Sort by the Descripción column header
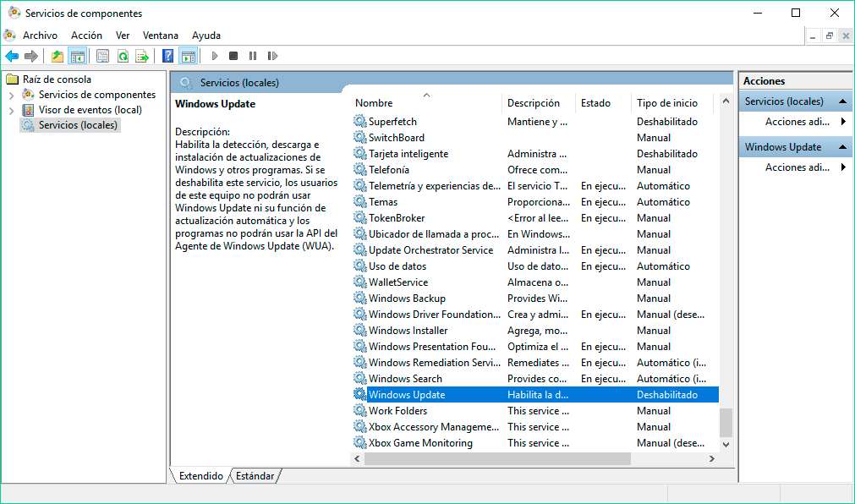The image size is (855, 504). [538, 103]
